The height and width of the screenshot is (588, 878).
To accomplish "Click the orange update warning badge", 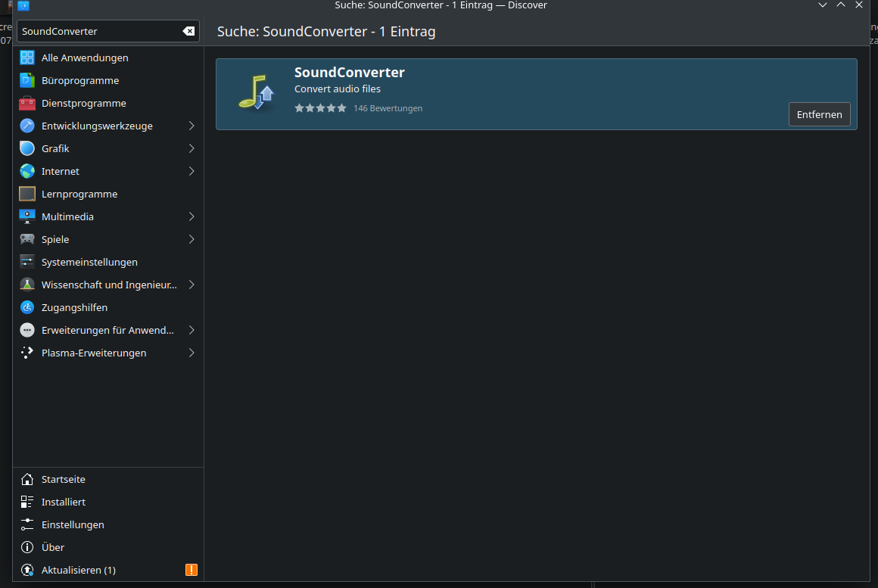I will (191, 570).
